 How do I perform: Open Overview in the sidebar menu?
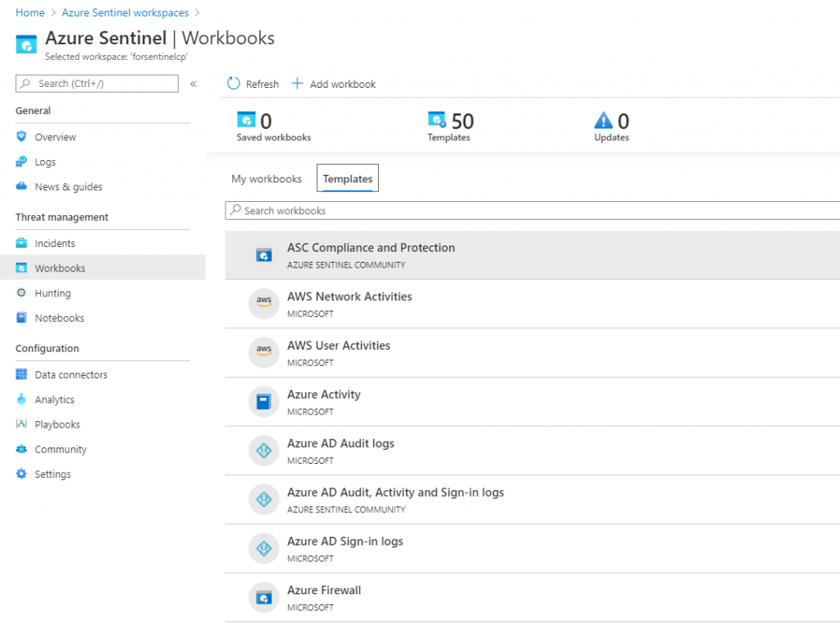(x=55, y=137)
